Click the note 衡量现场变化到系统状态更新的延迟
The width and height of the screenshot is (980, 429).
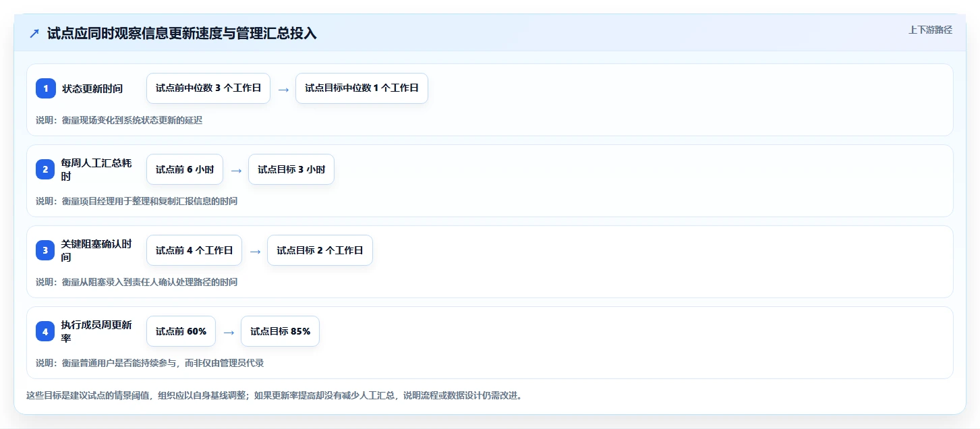[132, 120]
